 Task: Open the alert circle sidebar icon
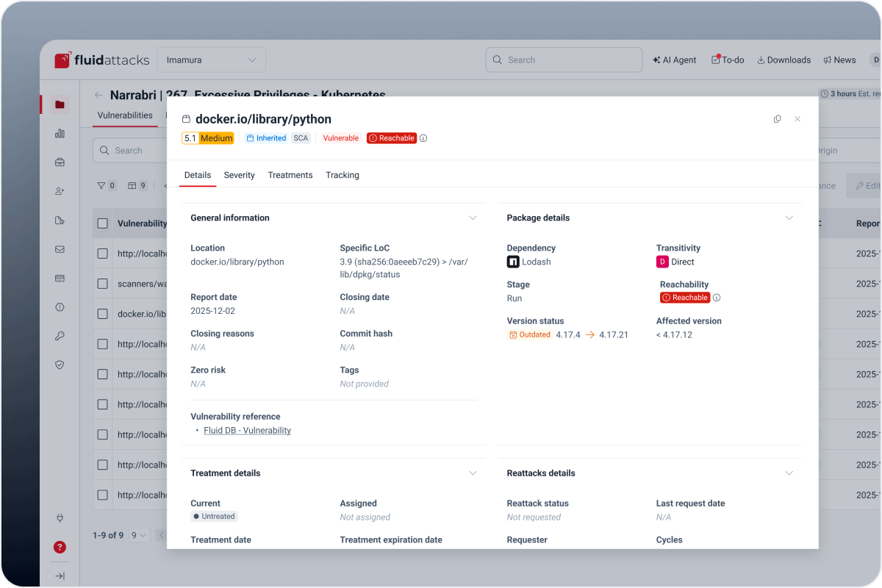(60, 307)
